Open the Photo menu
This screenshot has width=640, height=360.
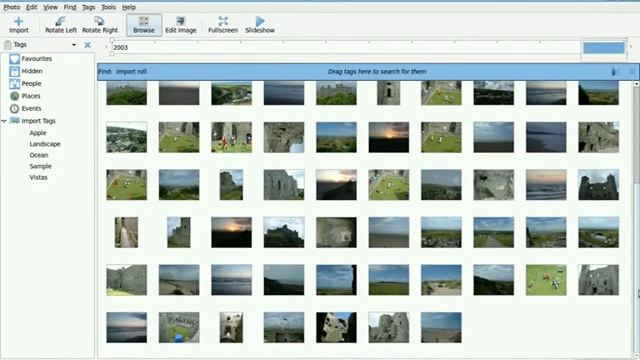(x=11, y=7)
